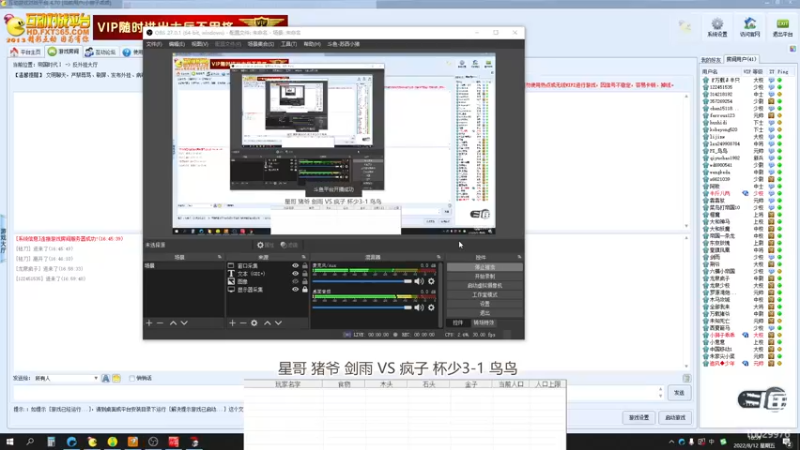Move source down in Sources dock
Image resolution: width=800 pixels, height=450 pixels.
pos(279,323)
